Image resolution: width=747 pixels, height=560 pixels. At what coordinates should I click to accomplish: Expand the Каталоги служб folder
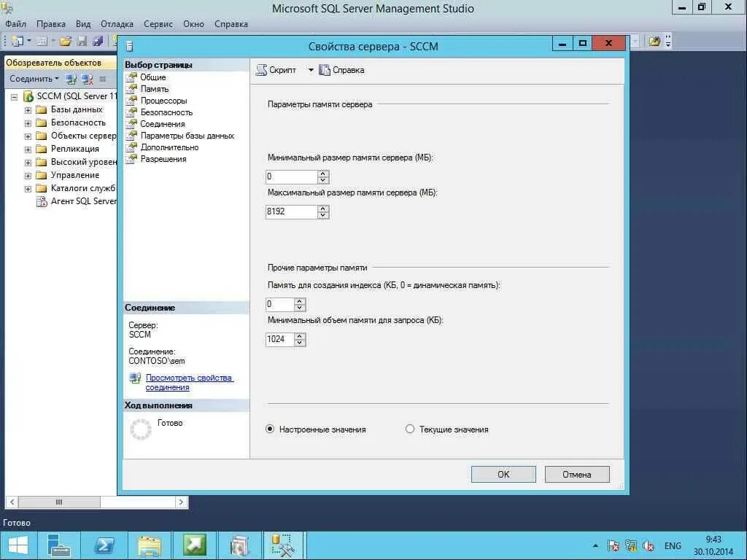28,189
